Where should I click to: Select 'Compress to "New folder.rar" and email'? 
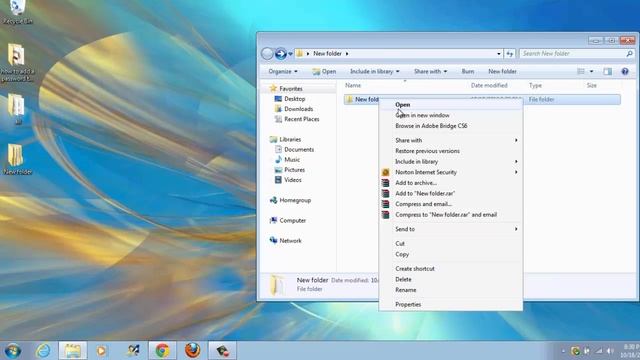coord(451,215)
